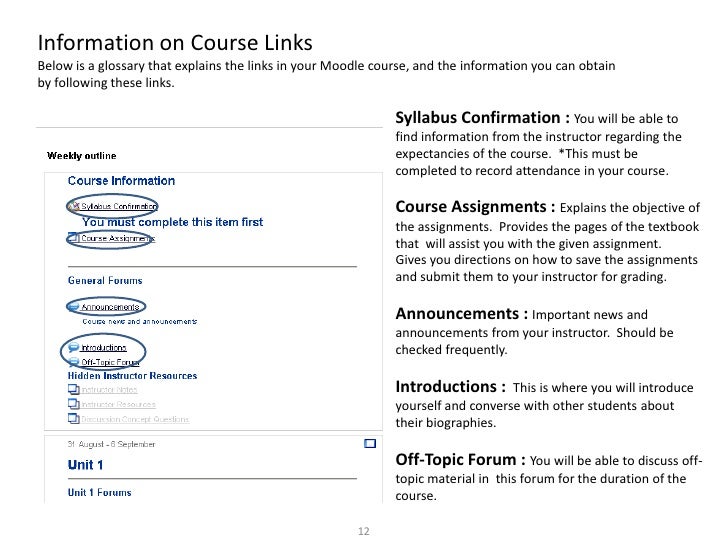Click the Instructor Resources page icon

point(73,403)
